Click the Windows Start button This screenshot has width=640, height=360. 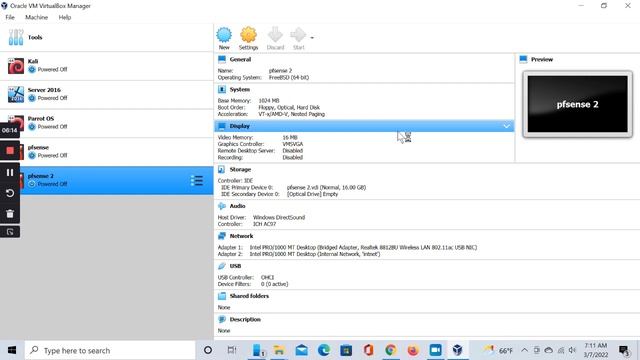coord(12,350)
